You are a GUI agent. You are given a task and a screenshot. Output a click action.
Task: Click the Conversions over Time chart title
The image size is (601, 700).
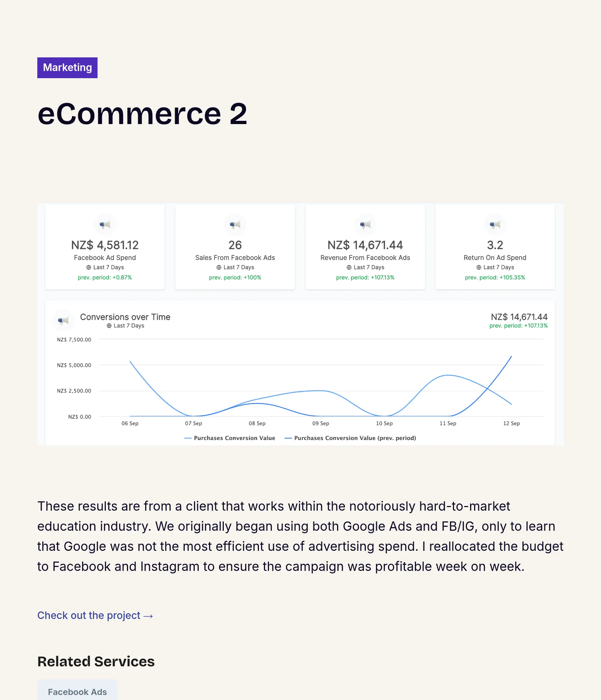pos(125,317)
